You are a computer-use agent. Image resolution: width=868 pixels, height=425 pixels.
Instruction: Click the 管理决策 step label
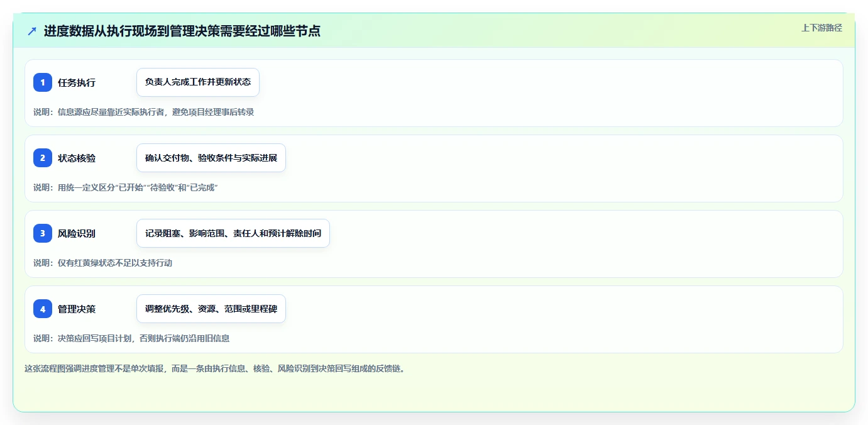click(x=77, y=309)
